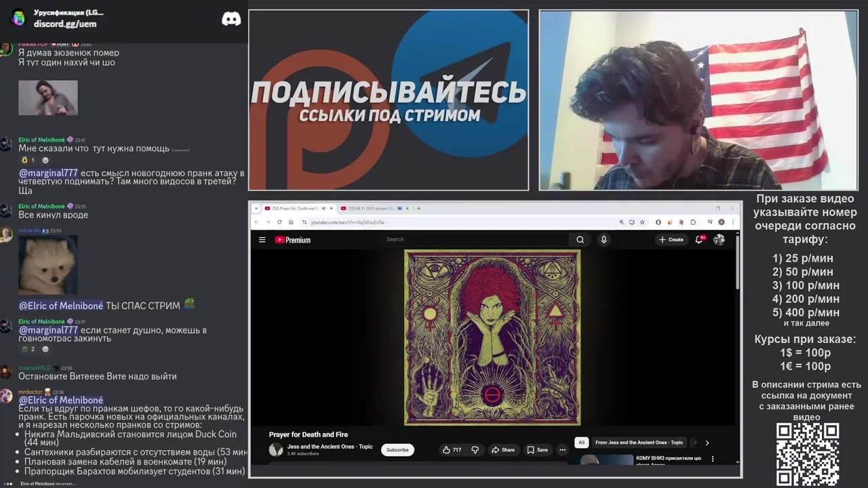Go back in the browser
Viewport: 868px width, 488px height.
pos(257,222)
